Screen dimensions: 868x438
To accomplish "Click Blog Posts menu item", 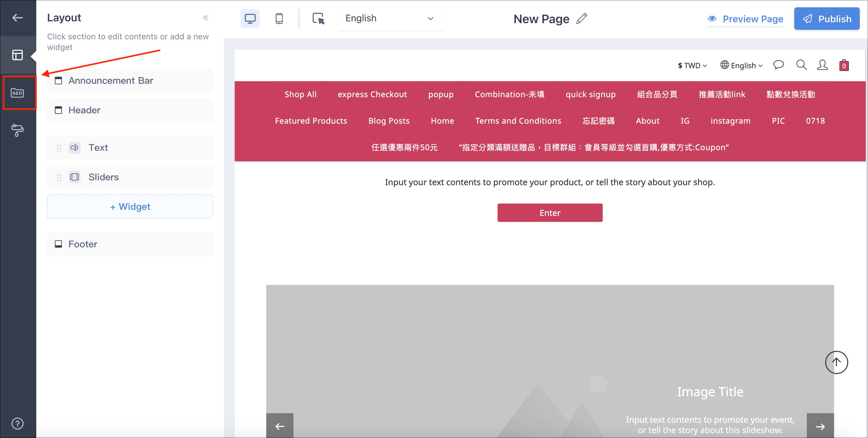I will coord(389,121).
